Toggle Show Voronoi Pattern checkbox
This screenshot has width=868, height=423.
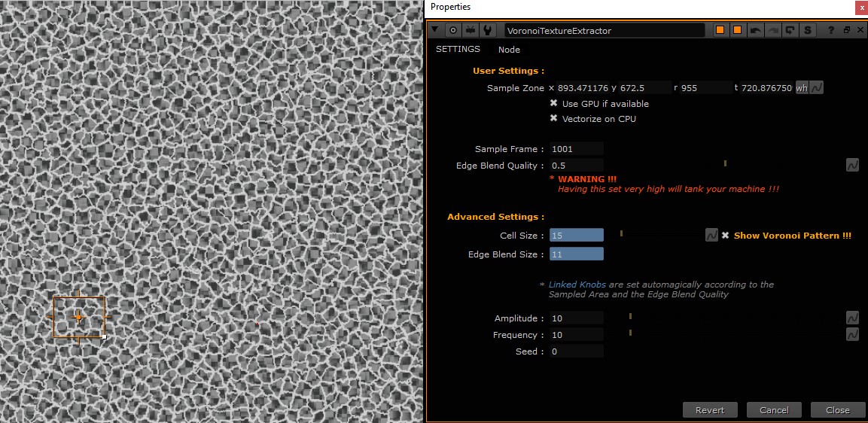click(726, 236)
